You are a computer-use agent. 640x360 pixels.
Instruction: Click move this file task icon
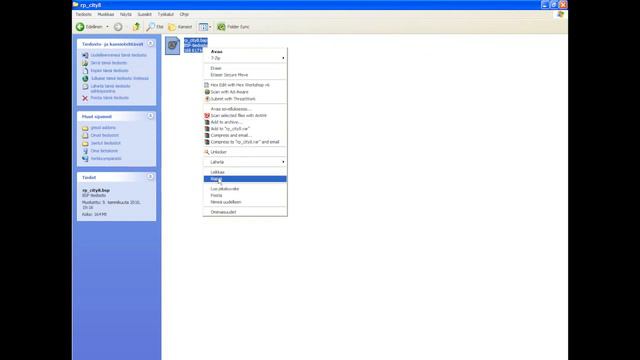pyautogui.click(x=85, y=63)
